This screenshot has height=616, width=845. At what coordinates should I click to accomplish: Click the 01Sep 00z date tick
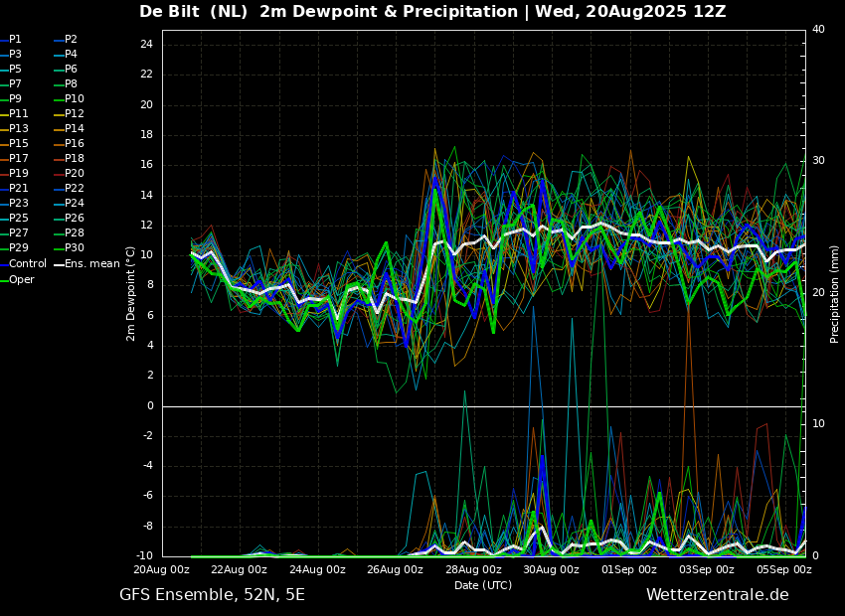[x=629, y=570]
